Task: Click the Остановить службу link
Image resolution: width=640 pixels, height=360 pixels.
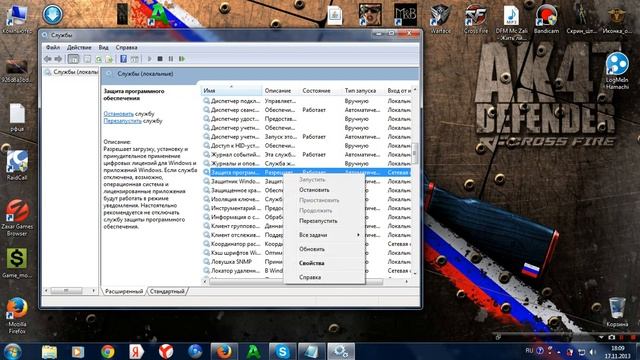Action: 118,114
